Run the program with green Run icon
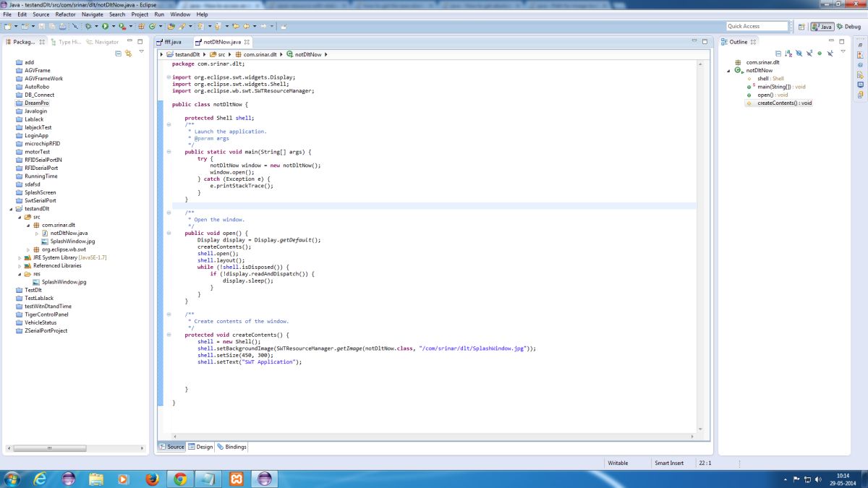The height and width of the screenshot is (488, 868). (x=105, y=26)
